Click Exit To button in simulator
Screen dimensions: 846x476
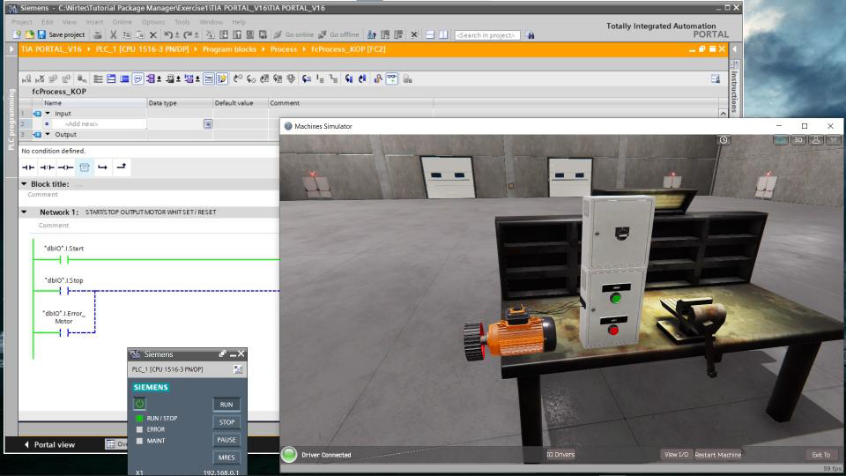[x=821, y=455]
